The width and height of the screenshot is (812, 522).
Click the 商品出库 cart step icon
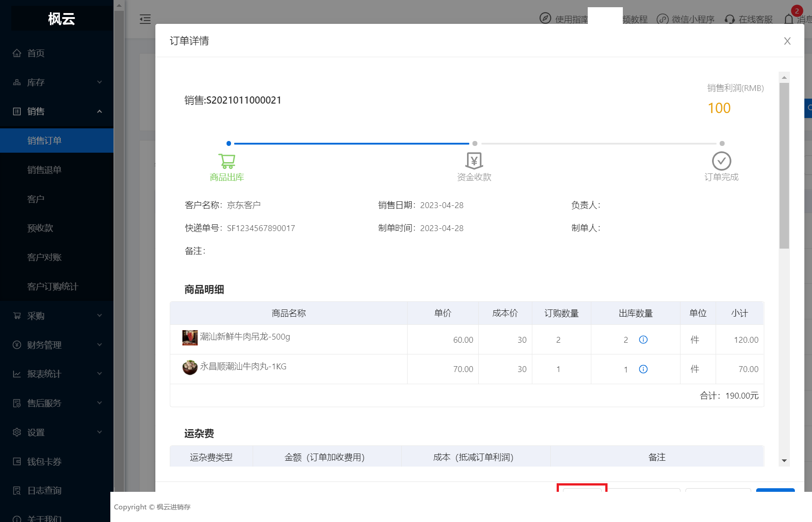coord(227,161)
